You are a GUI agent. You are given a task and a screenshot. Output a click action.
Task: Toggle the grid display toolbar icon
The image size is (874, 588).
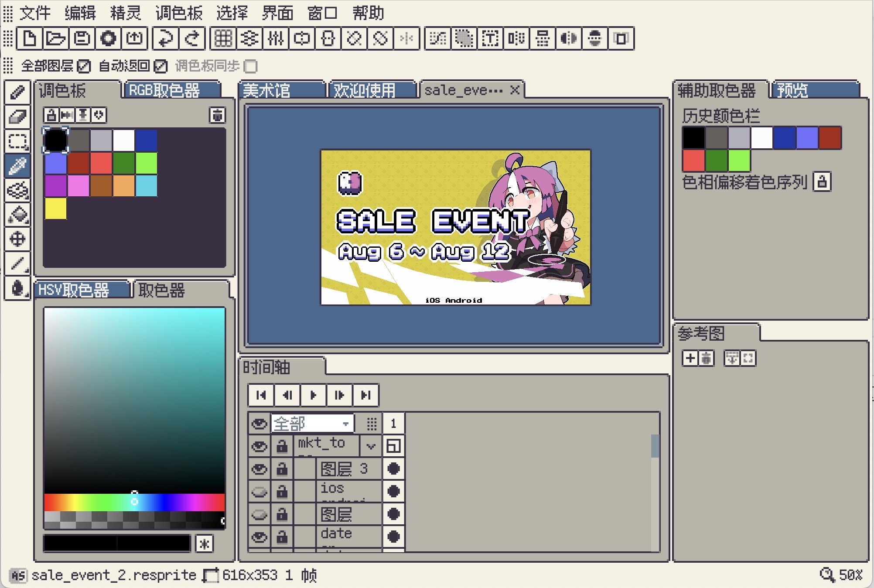[x=223, y=39]
